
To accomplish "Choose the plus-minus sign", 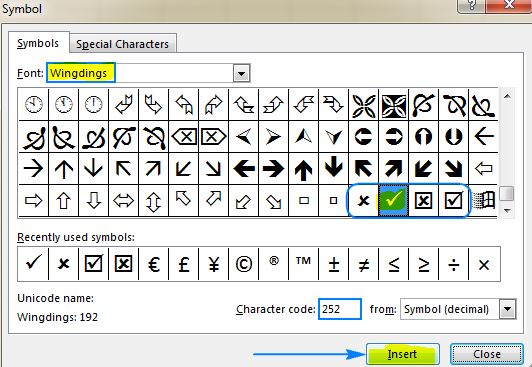I will (x=334, y=264).
